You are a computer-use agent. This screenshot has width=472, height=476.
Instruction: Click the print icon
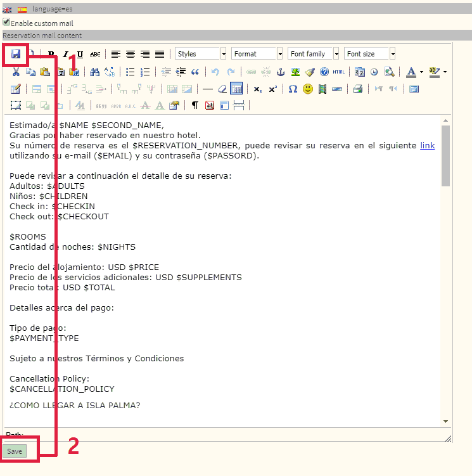click(x=357, y=89)
